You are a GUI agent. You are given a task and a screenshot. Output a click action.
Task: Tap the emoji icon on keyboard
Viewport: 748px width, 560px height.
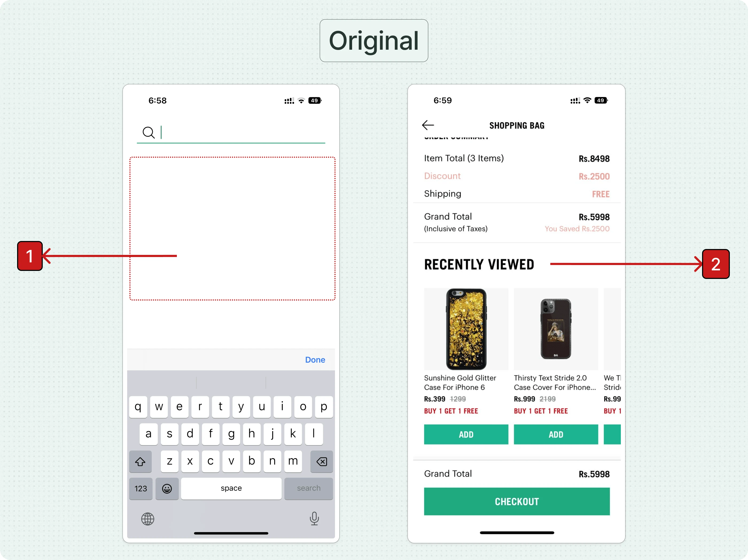pyautogui.click(x=167, y=488)
